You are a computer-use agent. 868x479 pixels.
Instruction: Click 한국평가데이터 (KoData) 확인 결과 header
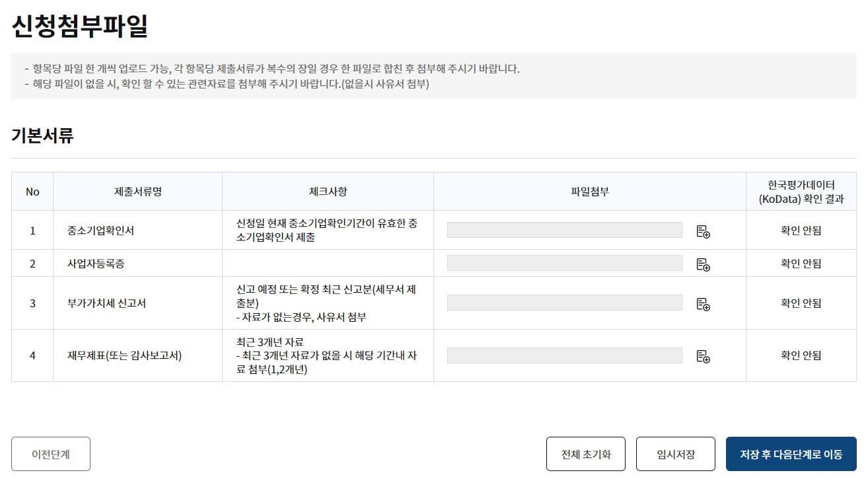click(x=801, y=192)
